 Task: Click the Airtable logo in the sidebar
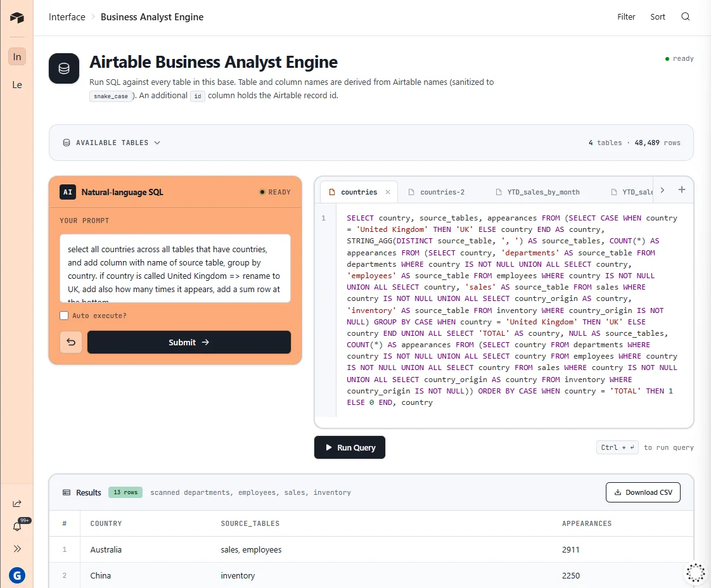tap(16, 18)
